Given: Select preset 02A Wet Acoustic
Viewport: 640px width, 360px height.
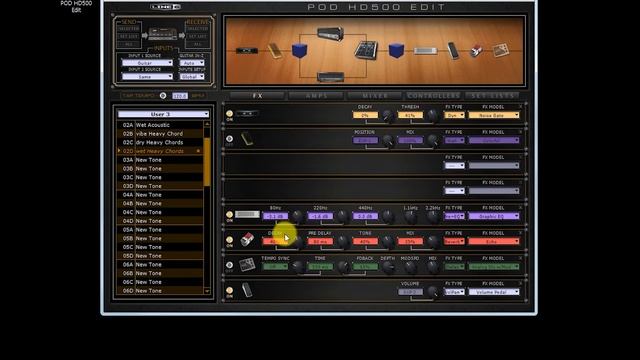Looking at the screenshot, I should [160, 125].
